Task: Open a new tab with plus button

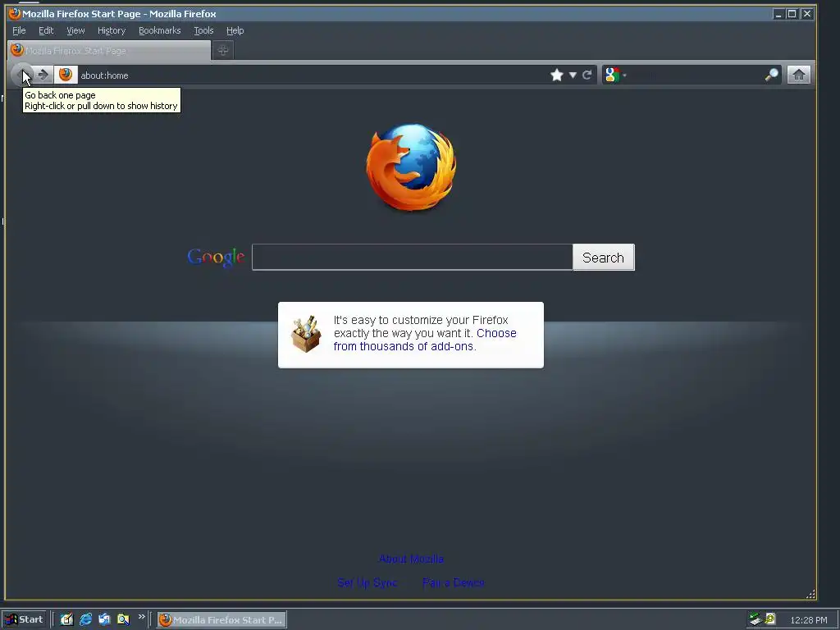Action: pos(223,50)
